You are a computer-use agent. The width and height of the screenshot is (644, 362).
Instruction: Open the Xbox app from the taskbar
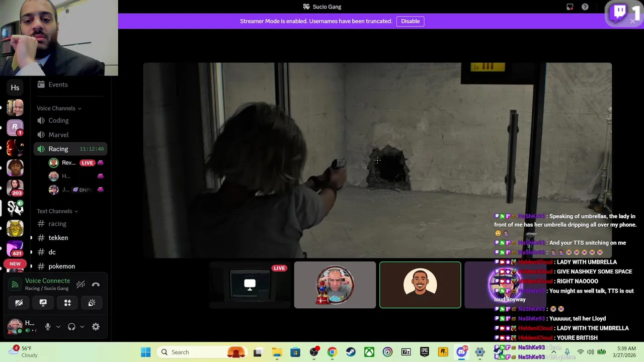[369, 352]
